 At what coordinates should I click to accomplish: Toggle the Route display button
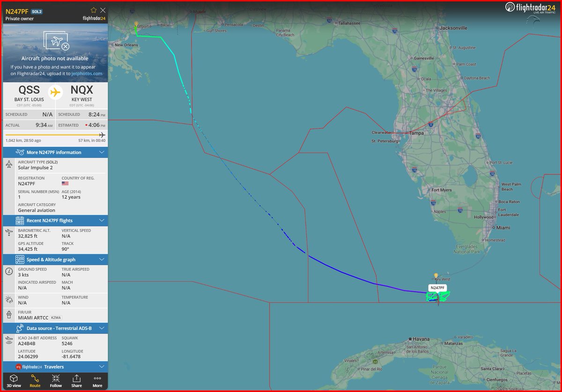35,381
